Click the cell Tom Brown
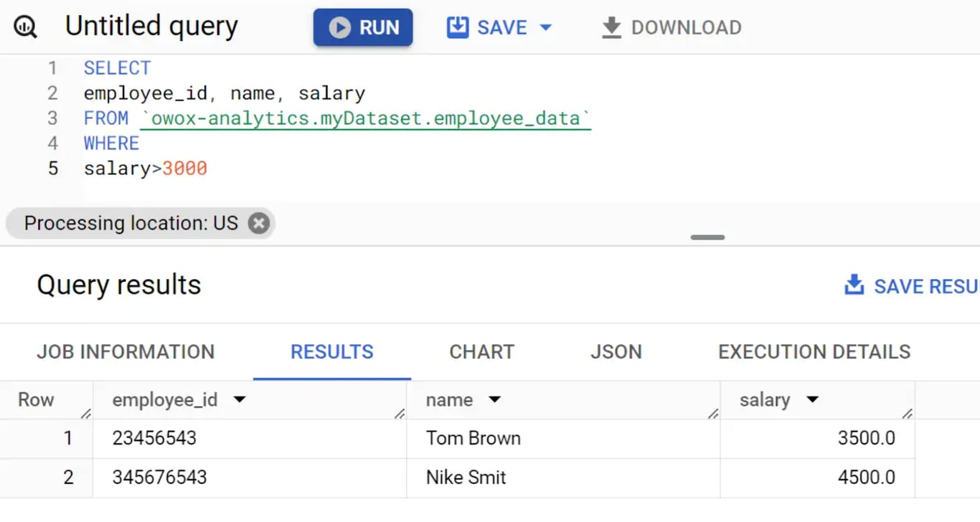The height and width of the screenshot is (522, 980). click(x=473, y=438)
